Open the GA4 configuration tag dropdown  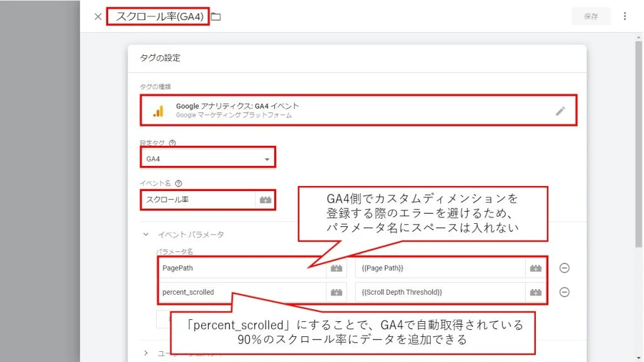208,158
